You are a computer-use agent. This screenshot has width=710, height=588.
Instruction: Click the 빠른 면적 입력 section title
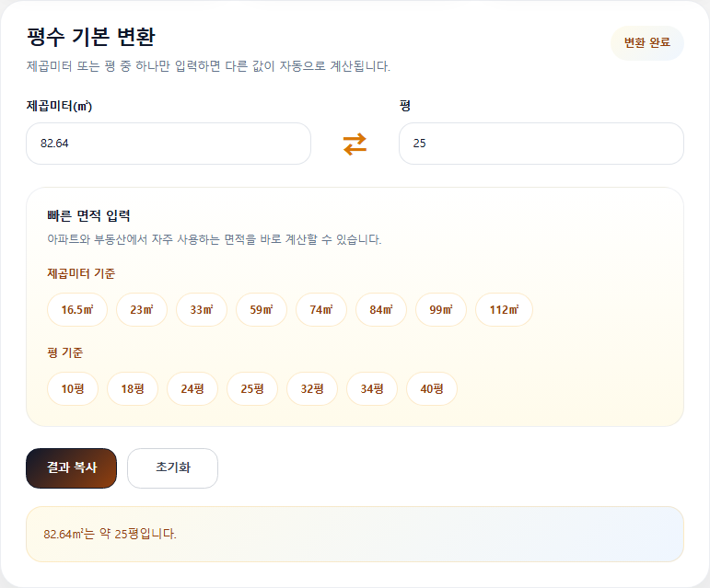point(88,215)
